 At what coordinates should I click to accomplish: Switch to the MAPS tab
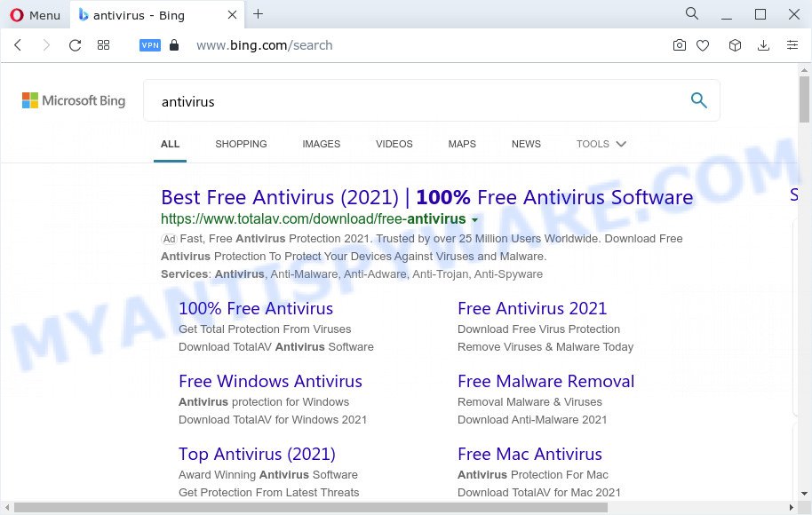462,144
